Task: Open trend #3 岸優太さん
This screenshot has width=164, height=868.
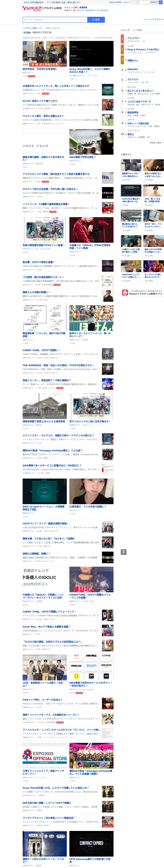Action: (132, 61)
